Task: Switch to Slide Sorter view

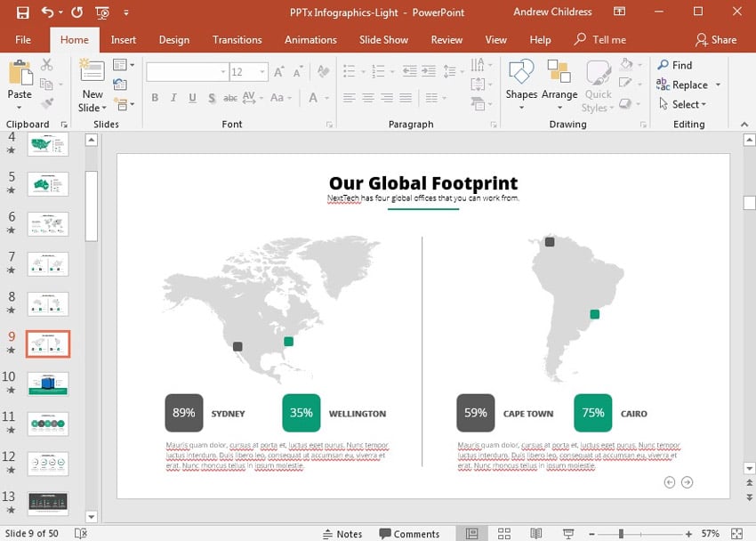Action: coord(504,534)
